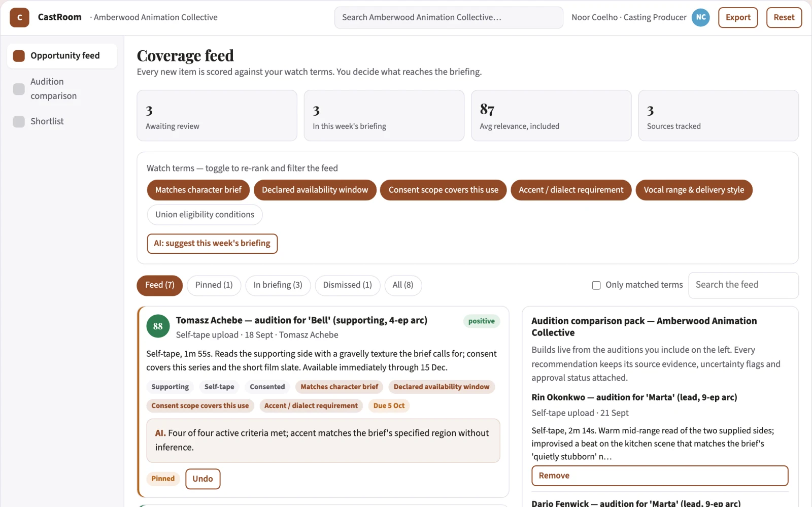Click the Reset button

(784, 17)
